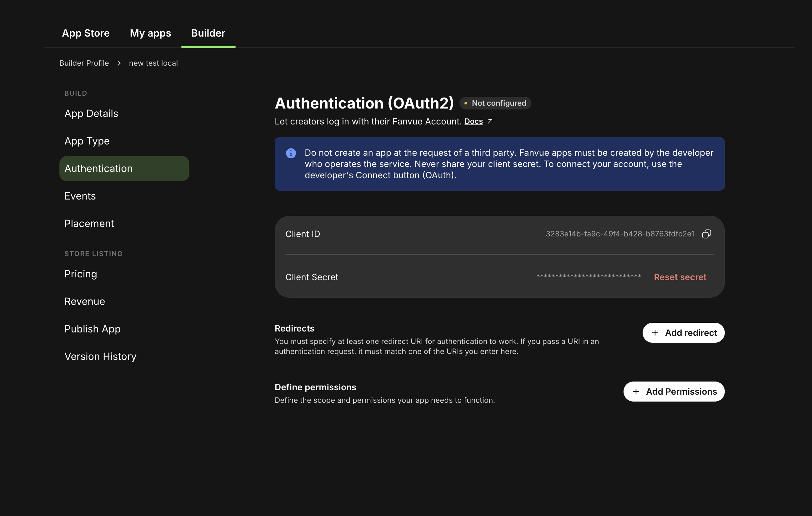
Task: Click the info icon in the blue notice
Action: point(291,153)
